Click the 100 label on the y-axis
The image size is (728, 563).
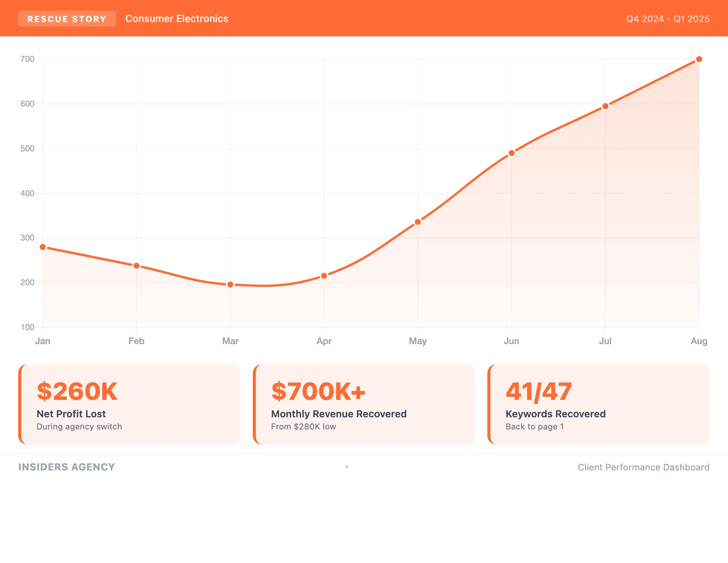tap(27, 327)
